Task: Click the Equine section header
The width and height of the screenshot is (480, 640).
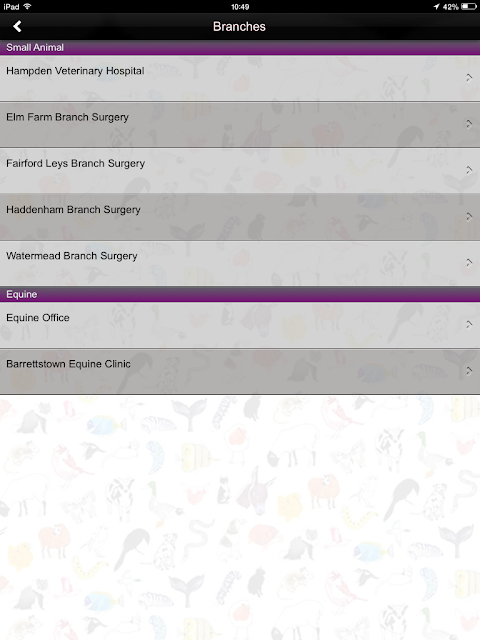Action: (x=240, y=294)
